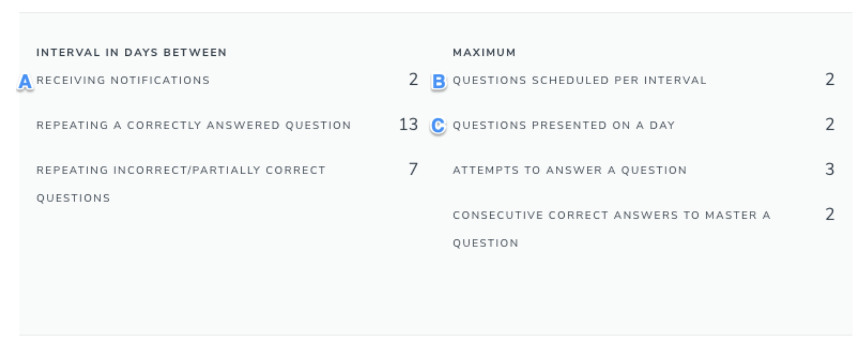Image resolution: width=868 pixels, height=350 pixels.
Task: Select Questions Scheduled Per Interval label
Action: tap(579, 80)
